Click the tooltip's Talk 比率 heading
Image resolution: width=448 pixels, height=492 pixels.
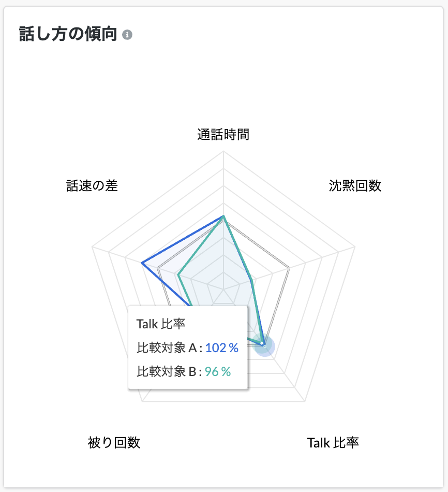tap(161, 324)
